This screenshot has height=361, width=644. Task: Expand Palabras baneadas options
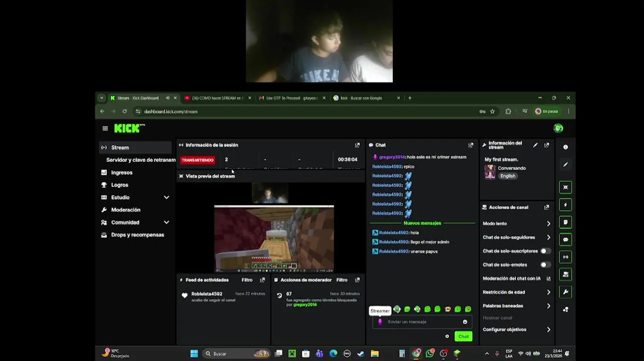click(548, 306)
